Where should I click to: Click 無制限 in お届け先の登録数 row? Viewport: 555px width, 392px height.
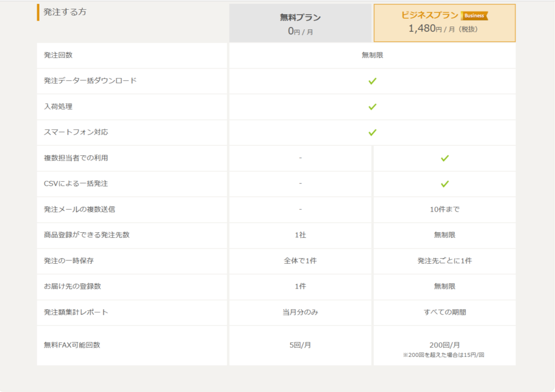point(444,286)
